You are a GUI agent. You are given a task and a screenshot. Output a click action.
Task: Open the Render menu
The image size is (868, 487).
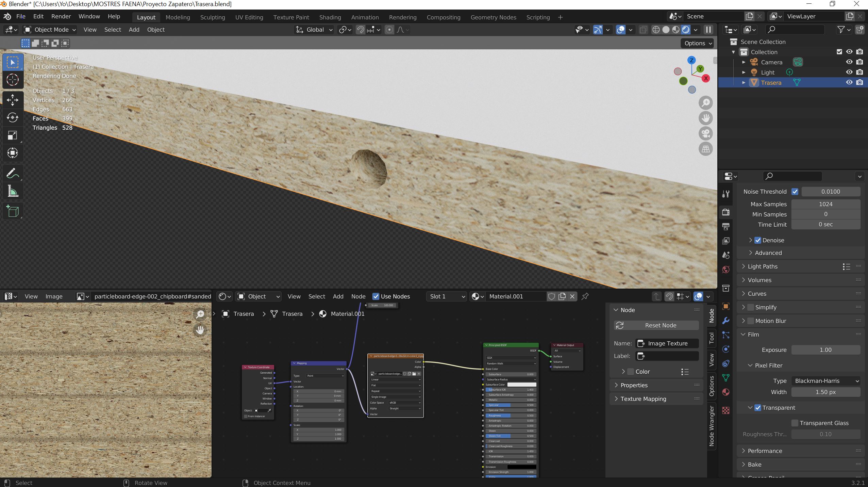pos(61,16)
